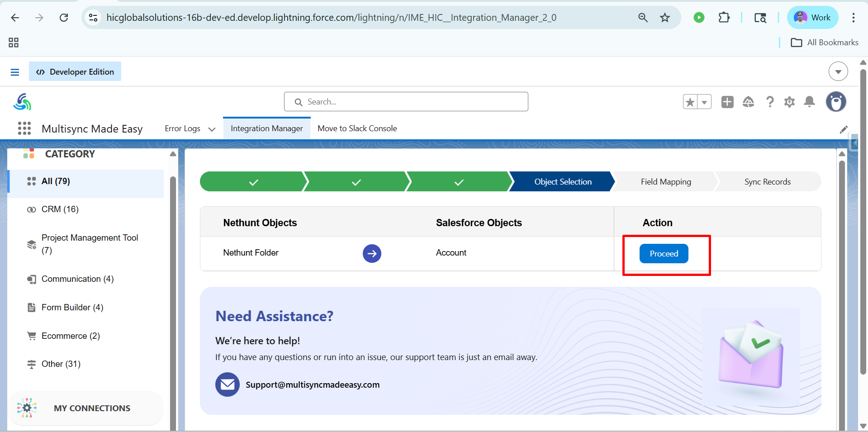The image size is (868, 432).
Task: Expand the Error Logs dropdown chevron
Action: pos(212,129)
